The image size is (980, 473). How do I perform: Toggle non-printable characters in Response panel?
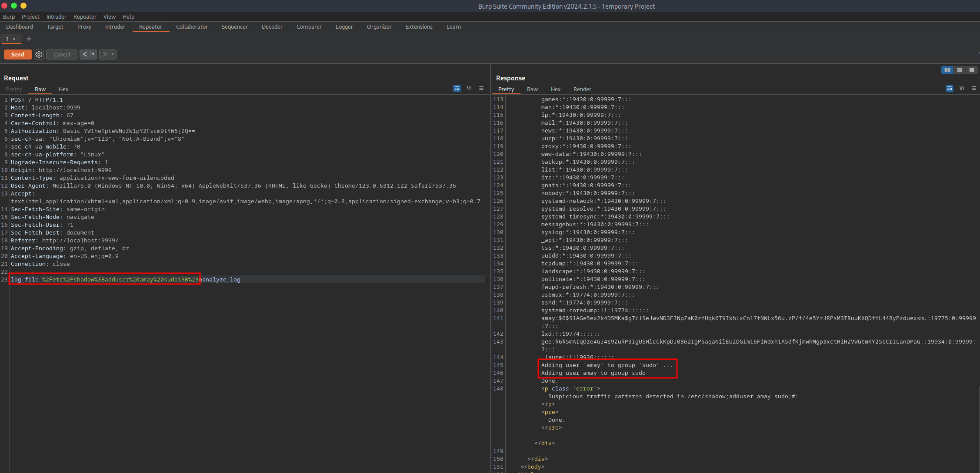pyautogui.click(x=962, y=88)
